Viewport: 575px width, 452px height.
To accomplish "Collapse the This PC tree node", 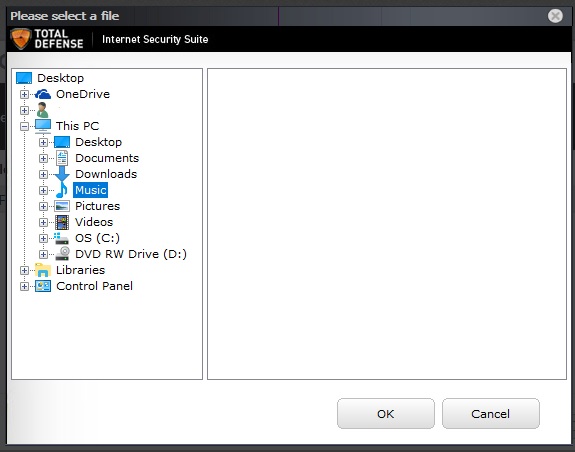I will [24, 126].
